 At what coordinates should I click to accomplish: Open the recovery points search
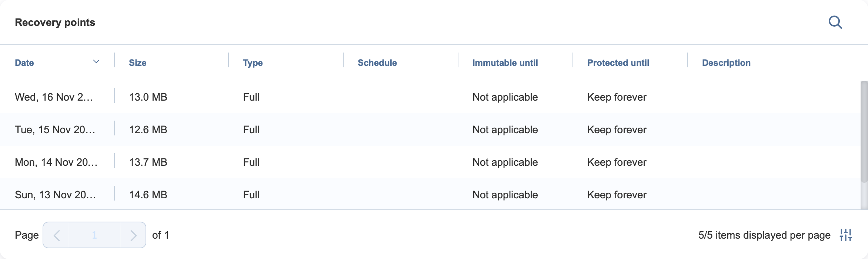tap(835, 22)
